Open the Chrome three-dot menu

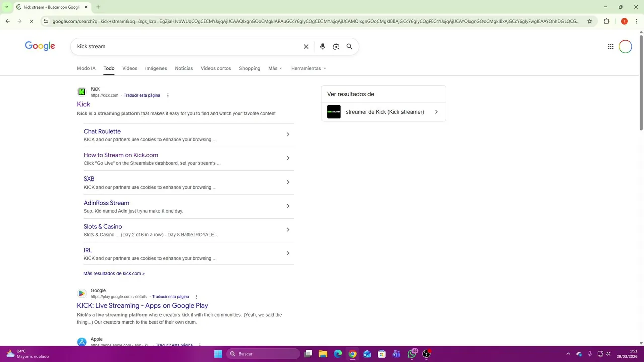tap(636, 21)
